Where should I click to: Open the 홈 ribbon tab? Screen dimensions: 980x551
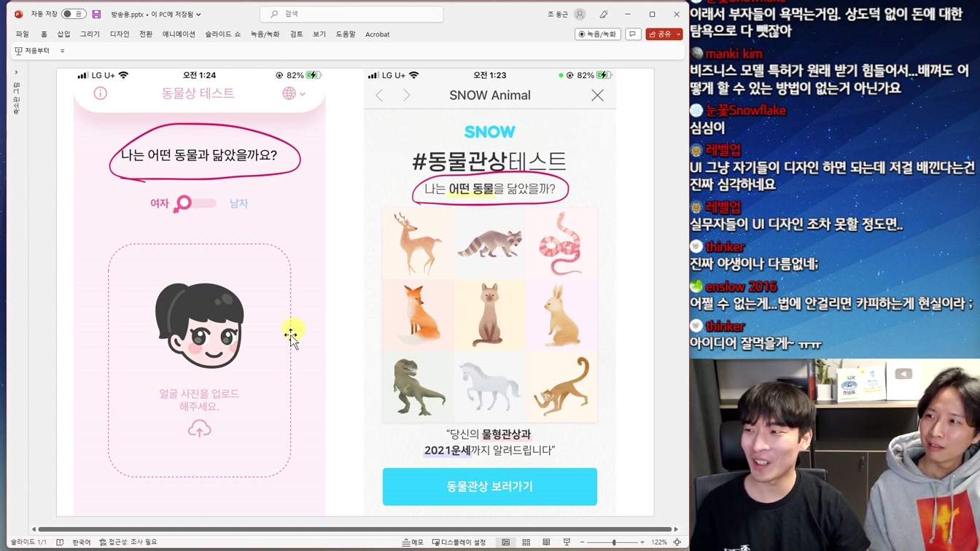(x=44, y=34)
